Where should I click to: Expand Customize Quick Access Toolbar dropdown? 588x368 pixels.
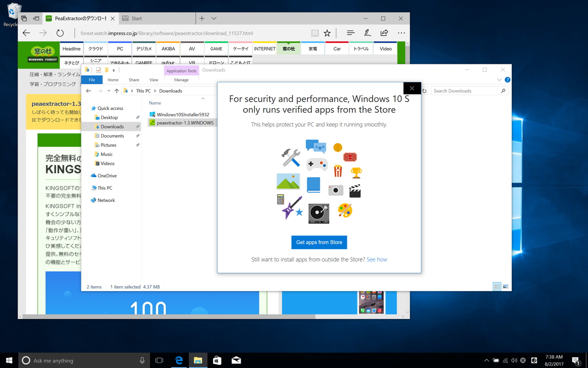[x=113, y=70]
